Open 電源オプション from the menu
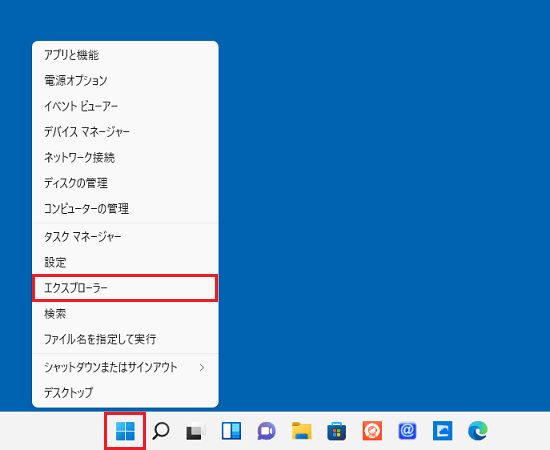Viewport: 550px width, 450px height. [125, 81]
